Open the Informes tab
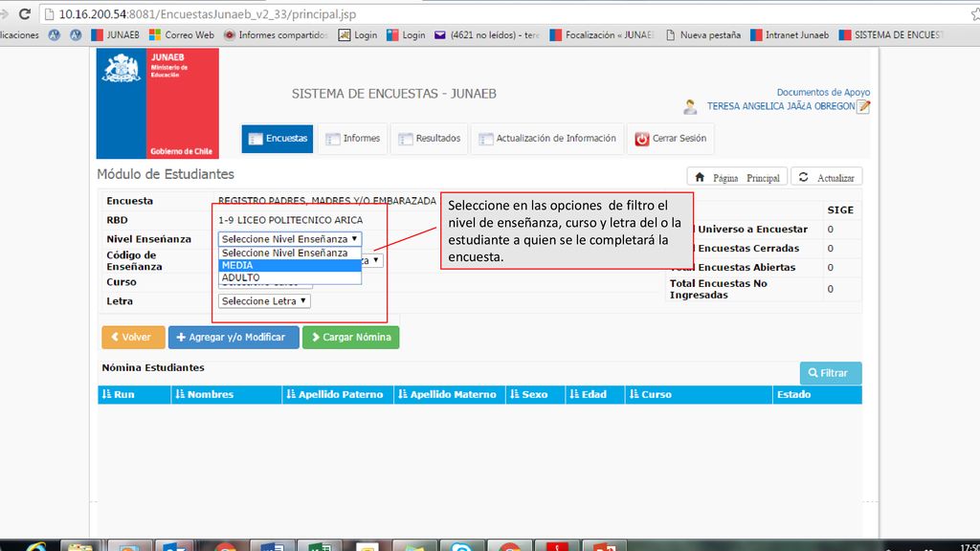 (x=352, y=138)
